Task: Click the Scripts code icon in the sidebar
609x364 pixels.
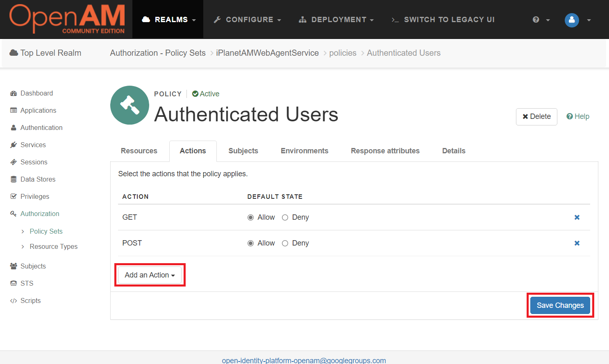Action: pyautogui.click(x=14, y=301)
